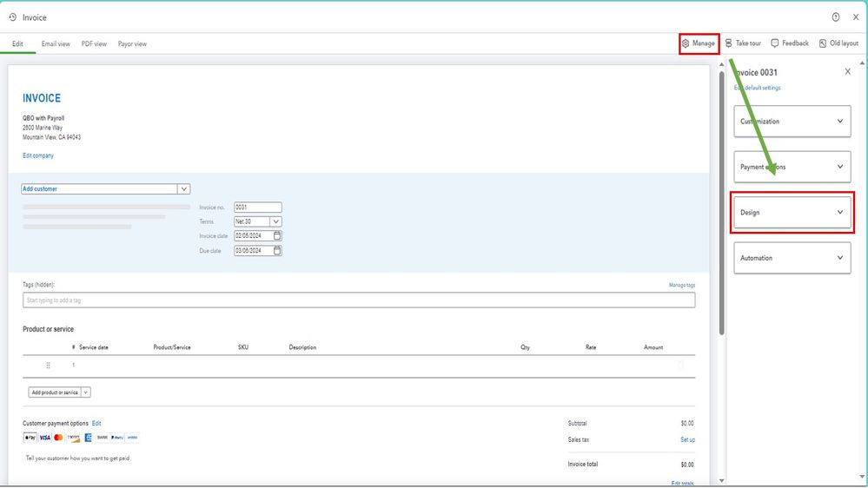Click the Mastercard icon
This screenshot has height=488, width=868.
(59, 438)
